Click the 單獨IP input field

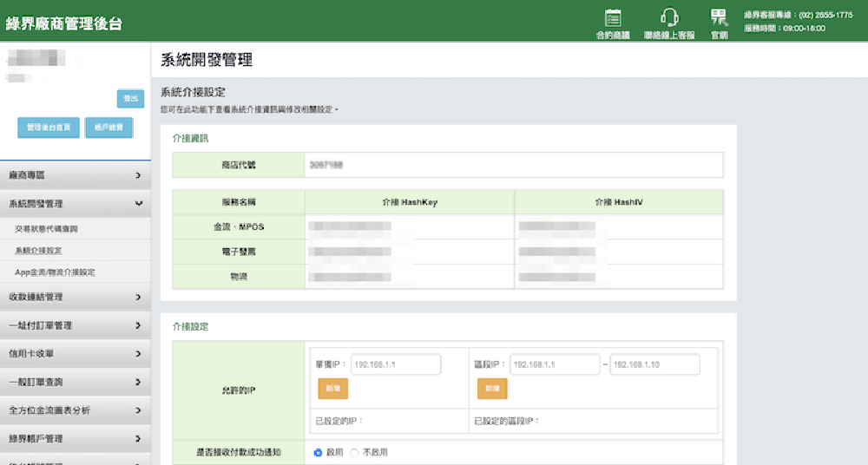[396, 365]
